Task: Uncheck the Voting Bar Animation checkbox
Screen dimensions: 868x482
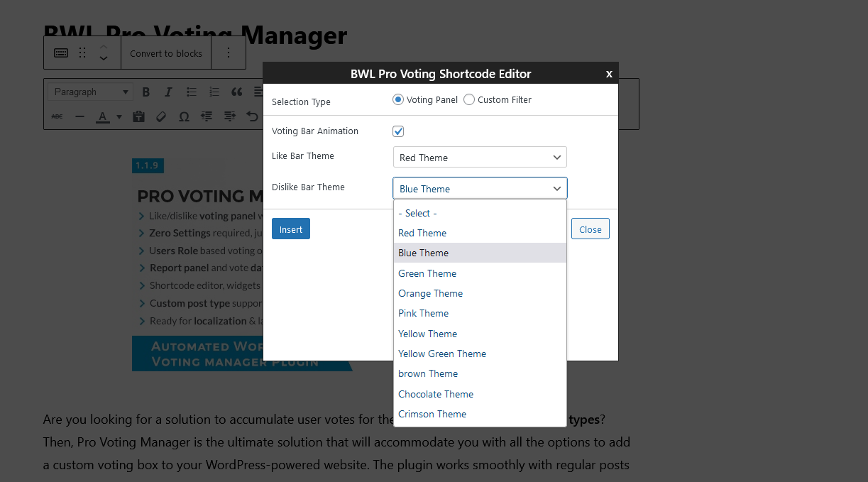Action: [398, 131]
